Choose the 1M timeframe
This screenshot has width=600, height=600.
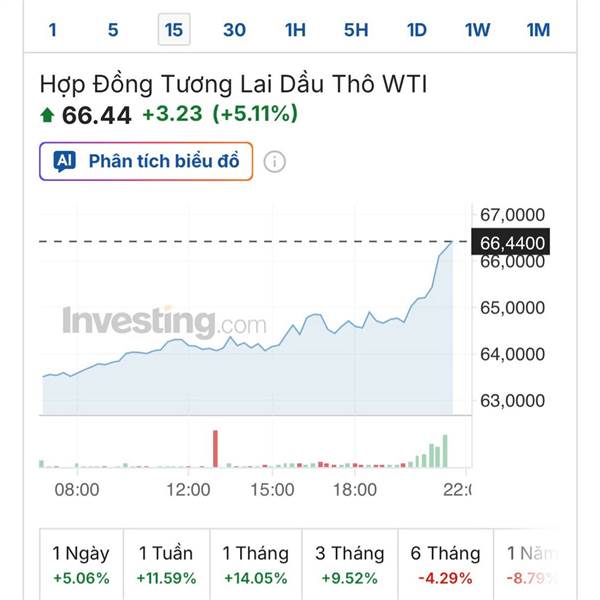click(538, 30)
